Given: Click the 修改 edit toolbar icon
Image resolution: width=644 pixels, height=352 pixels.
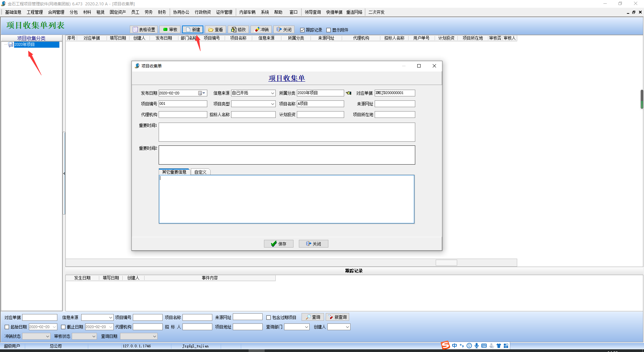Looking at the screenshot, I should pyautogui.click(x=234, y=30).
